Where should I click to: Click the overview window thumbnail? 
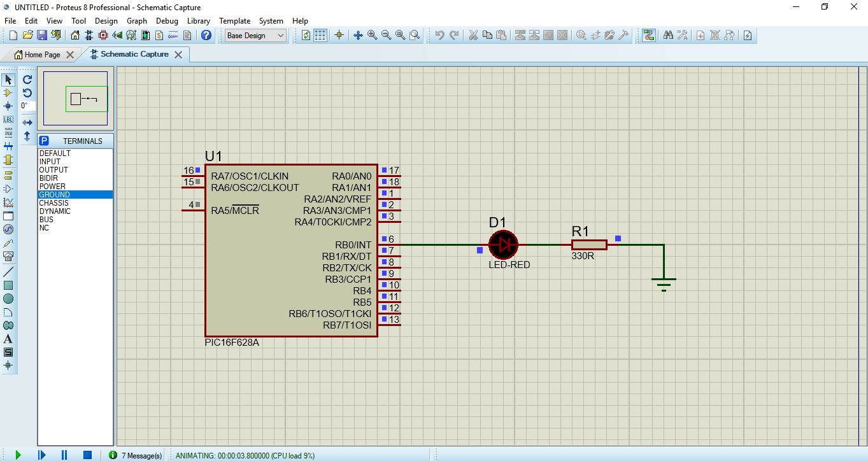(75, 99)
